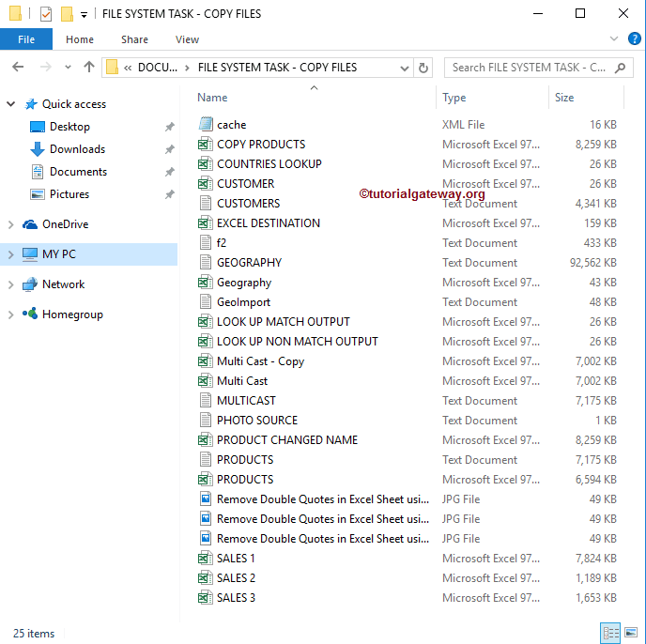Image resolution: width=646 pixels, height=644 pixels.
Task: Click the FILE SYSTEM TASK - COPY FILES breadcrumb
Action: point(277,68)
